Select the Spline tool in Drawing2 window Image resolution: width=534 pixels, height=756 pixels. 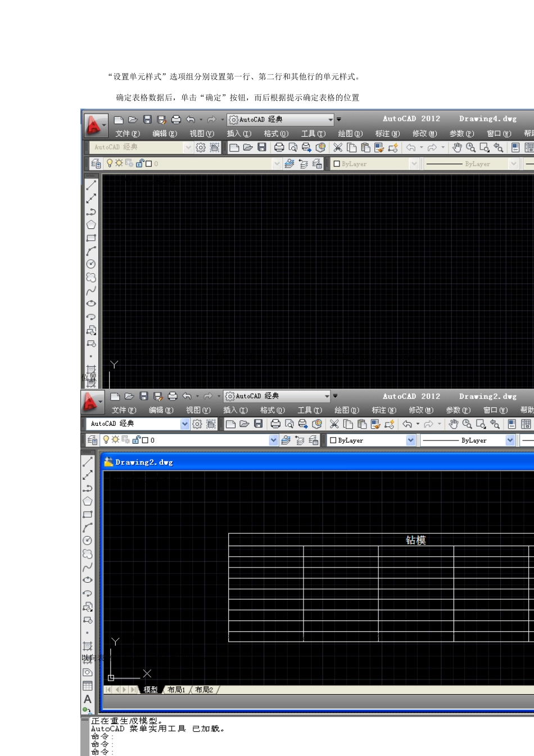(x=88, y=567)
